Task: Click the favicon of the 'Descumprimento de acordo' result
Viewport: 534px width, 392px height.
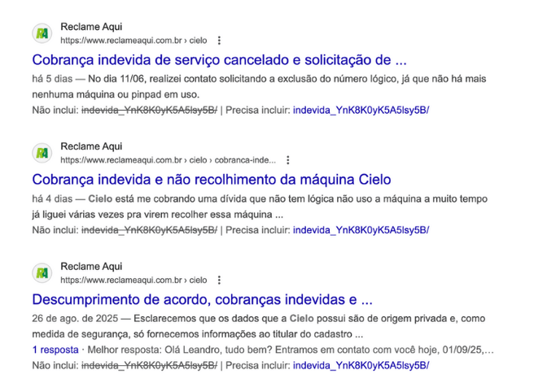Action: pos(42,273)
